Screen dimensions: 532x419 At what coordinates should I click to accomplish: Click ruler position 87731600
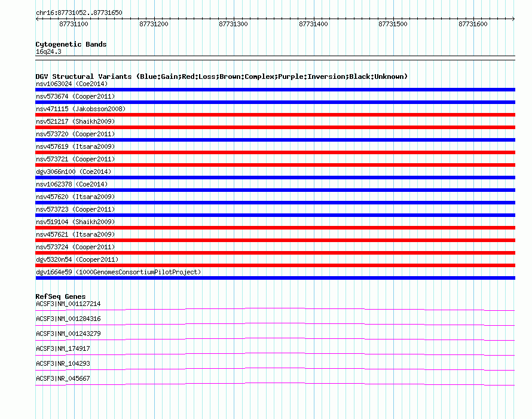[x=473, y=24]
